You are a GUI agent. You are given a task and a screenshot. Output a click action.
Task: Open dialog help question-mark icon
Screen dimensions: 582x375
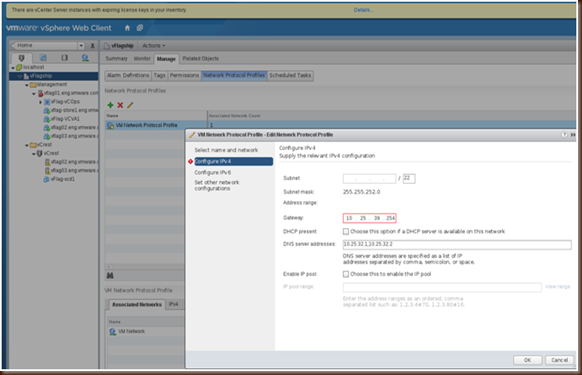pos(564,135)
